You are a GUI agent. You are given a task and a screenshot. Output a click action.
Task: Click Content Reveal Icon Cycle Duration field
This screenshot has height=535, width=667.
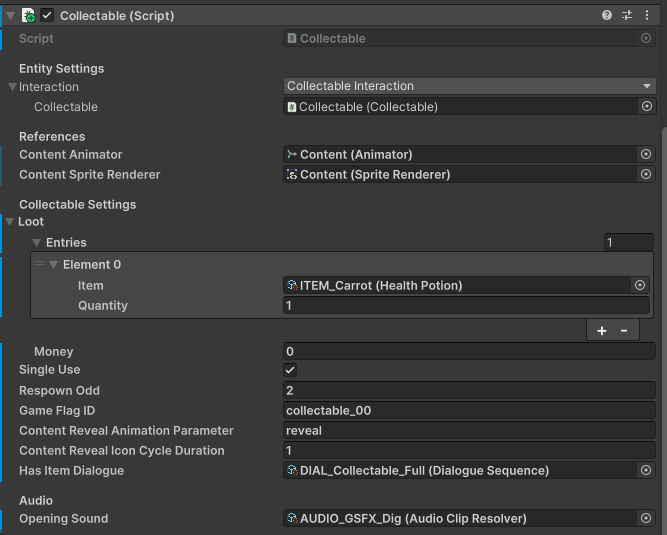pyautogui.click(x=469, y=450)
